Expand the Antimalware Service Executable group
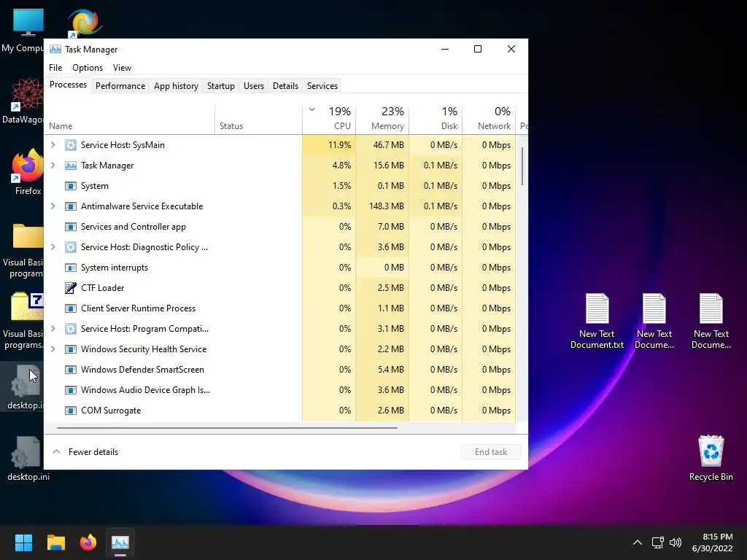Viewport: 747px width, 560px height. point(53,206)
